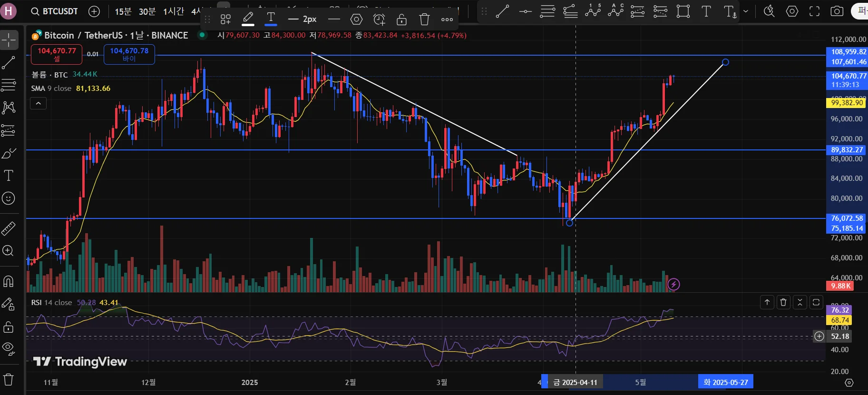Open settings for the selected drawing

pyautogui.click(x=356, y=19)
